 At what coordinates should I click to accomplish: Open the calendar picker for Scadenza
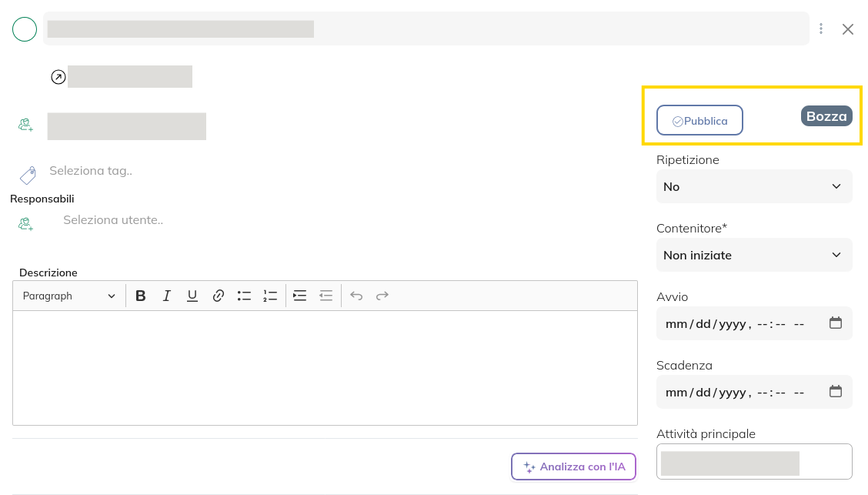835,392
